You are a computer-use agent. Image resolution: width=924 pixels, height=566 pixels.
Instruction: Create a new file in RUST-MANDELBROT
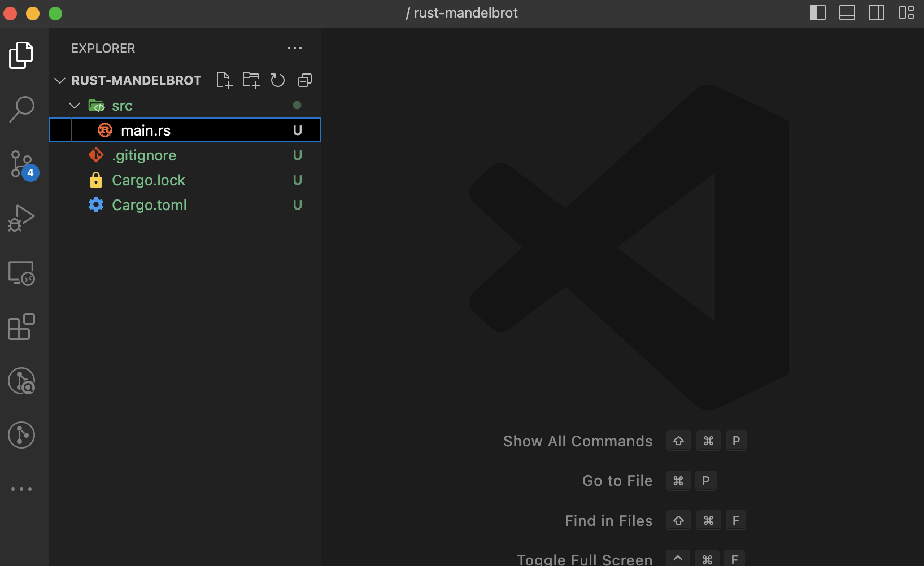point(224,80)
